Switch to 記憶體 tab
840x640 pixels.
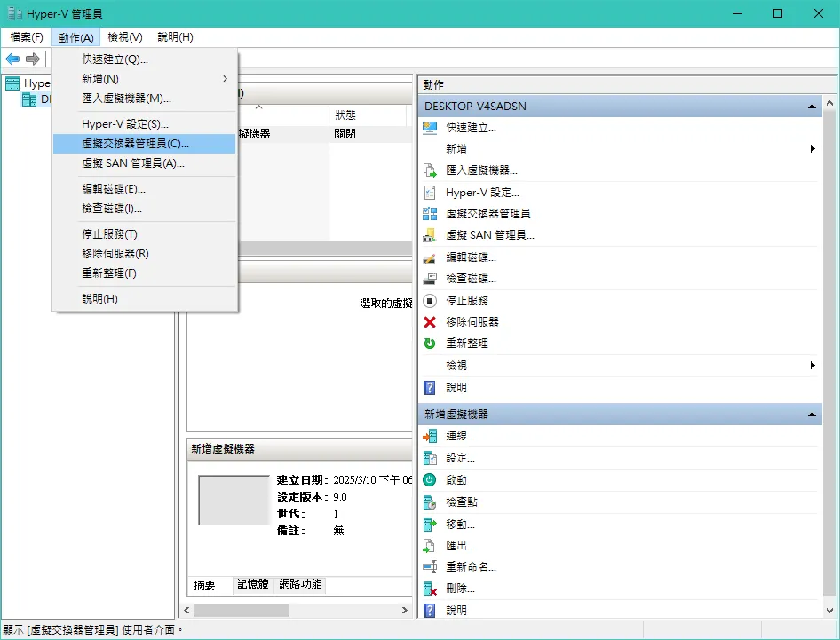tap(253, 584)
